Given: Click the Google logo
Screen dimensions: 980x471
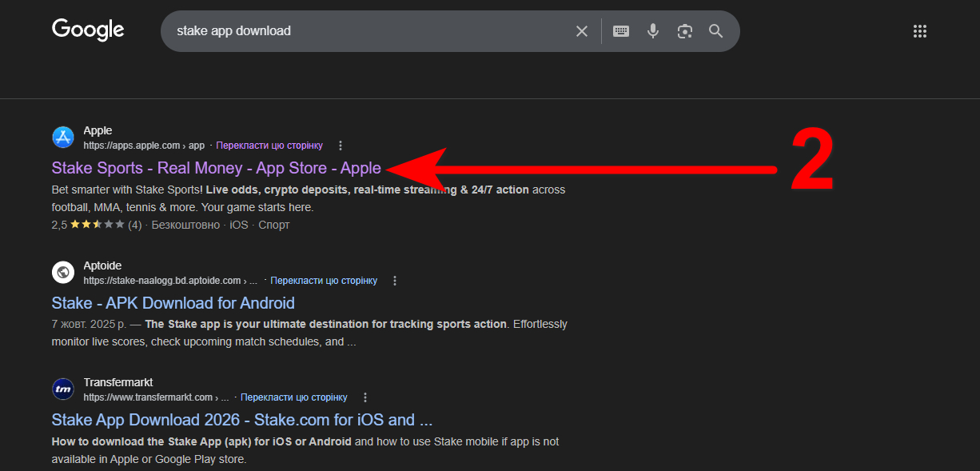Looking at the screenshot, I should click(x=88, y=30).
